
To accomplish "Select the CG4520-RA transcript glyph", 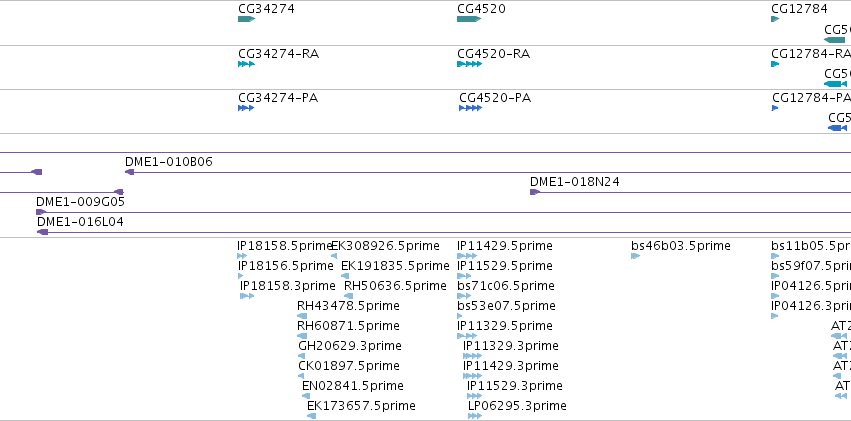I will (x=469, y=64).
